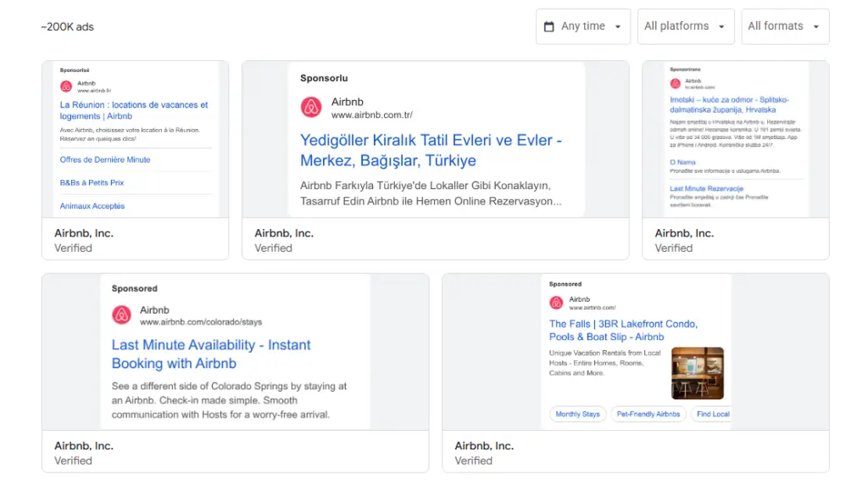This screenshot has width=868, height=480.
Task: Click Airbnb logo in Yedigöller ad
Action: pyautogui.click(x=311, y=107)
